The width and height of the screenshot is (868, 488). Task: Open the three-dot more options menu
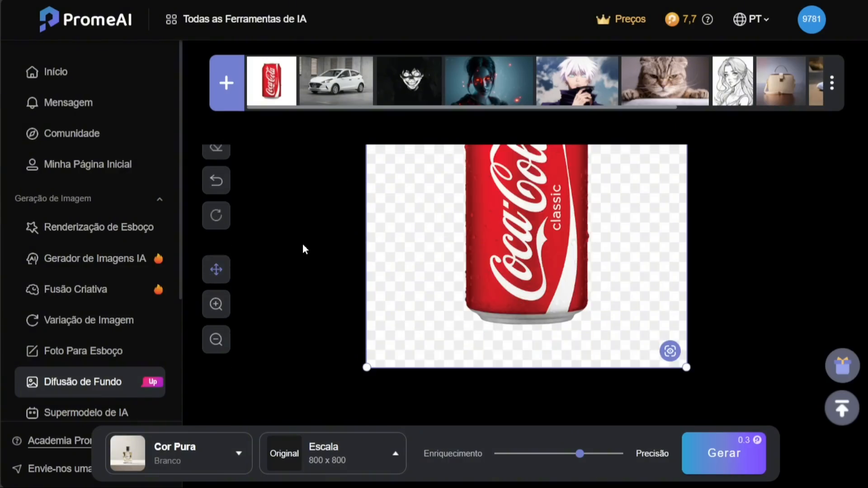click(832, 83)
